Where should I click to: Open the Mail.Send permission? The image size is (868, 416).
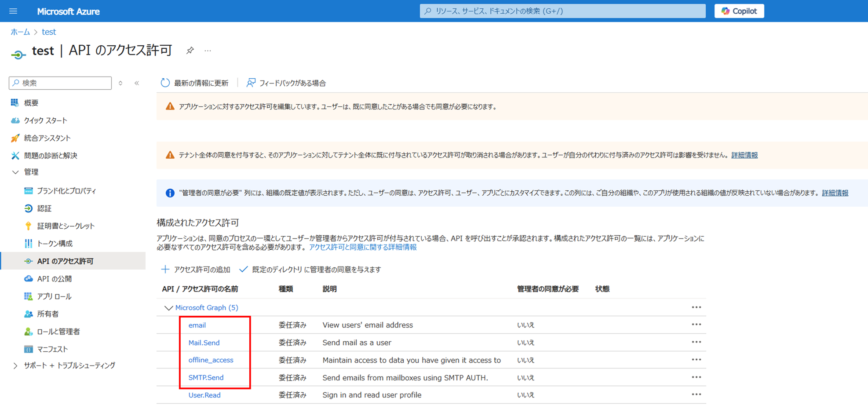click(x=204, y=343)
